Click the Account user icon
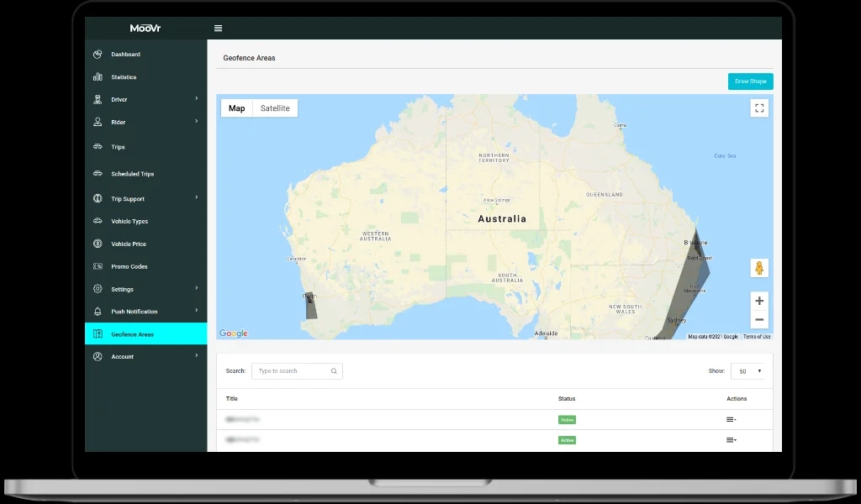This screenshot has height=504, width=861. click(98, 356)
